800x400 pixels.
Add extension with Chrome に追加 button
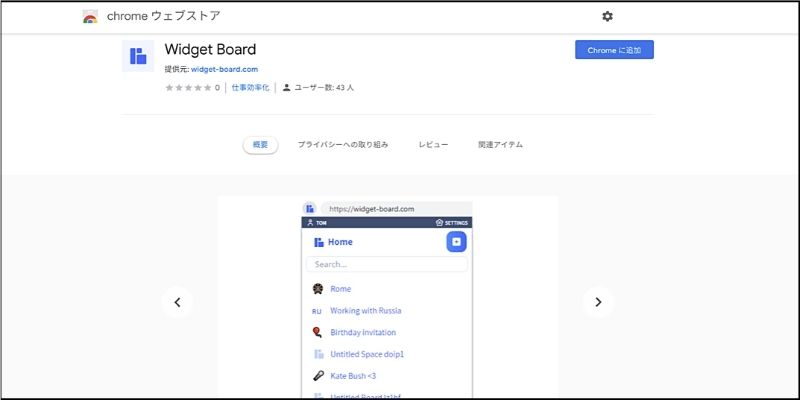(x=614, y=50)
